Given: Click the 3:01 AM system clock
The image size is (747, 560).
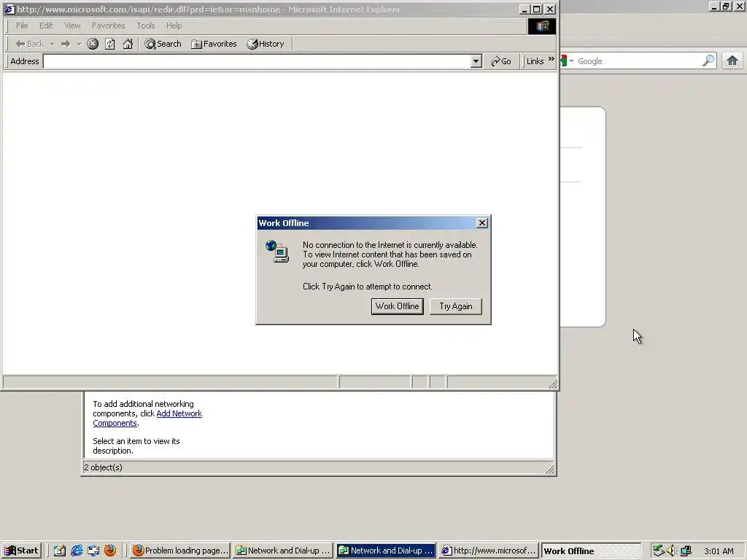Looking at the screenshot, I should pos(719,551).
